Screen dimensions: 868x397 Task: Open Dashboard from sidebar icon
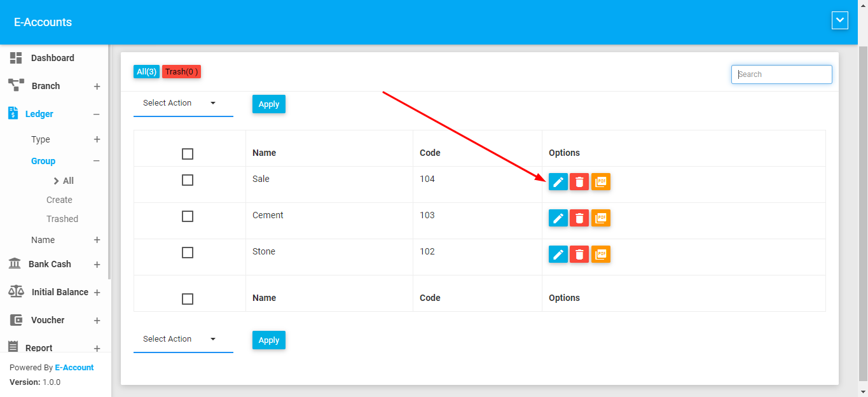click(x=16, y=58)
